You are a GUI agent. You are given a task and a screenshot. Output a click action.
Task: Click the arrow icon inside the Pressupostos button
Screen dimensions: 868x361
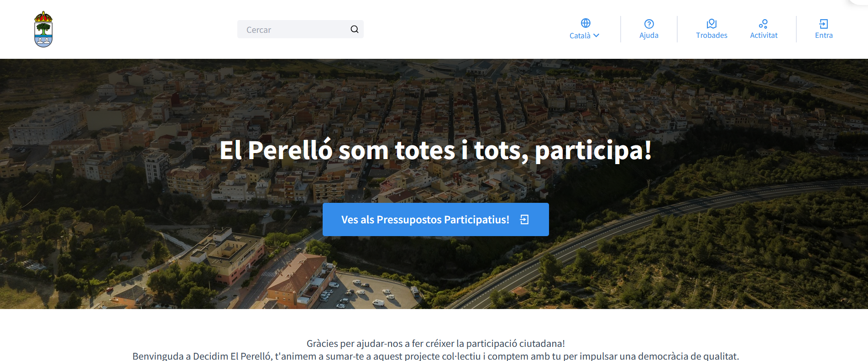pyautogui.click(x=524, y=220)
